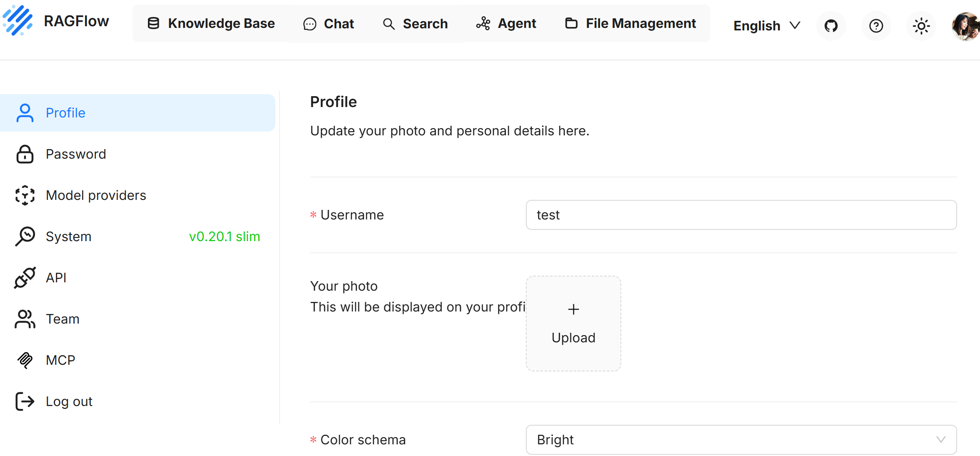The height and width of the screenshot is (456, 980).
Task: Log out of the account
Action: click(x=69, y=401)
